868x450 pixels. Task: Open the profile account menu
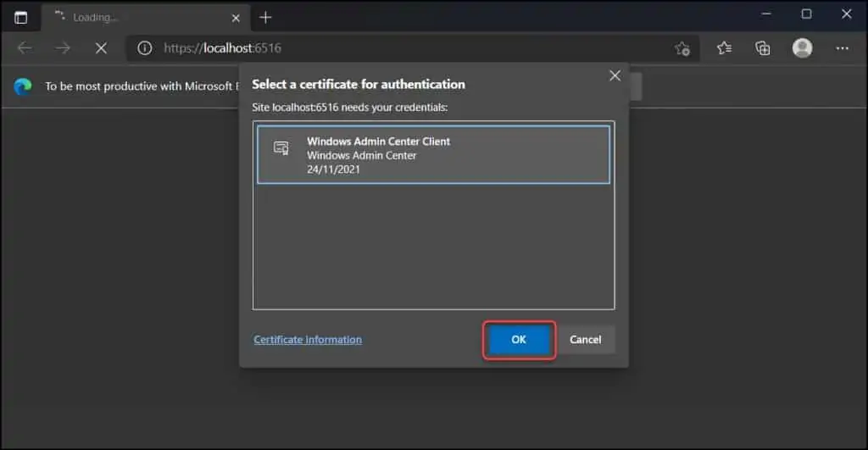pyautogui.click(x=802, y=48)
